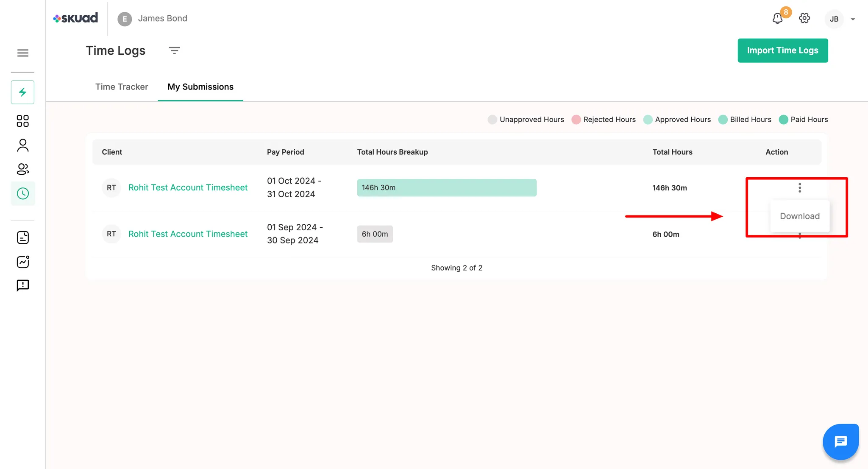This screenshot has width=868, height=469.
Task: Click the 146h 30m approved hours bar
Action: [x=446, y=188]
